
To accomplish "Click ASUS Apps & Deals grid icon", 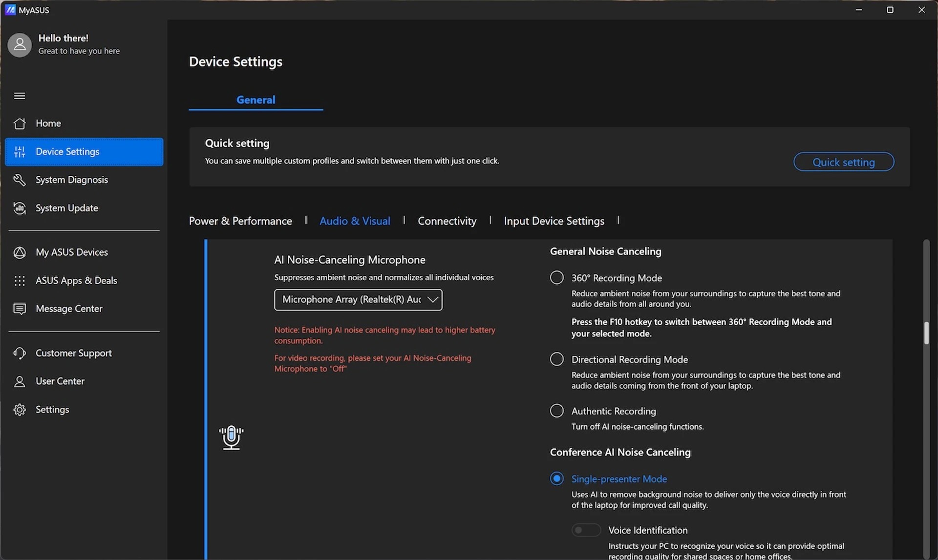I will [x=20, y=281].
